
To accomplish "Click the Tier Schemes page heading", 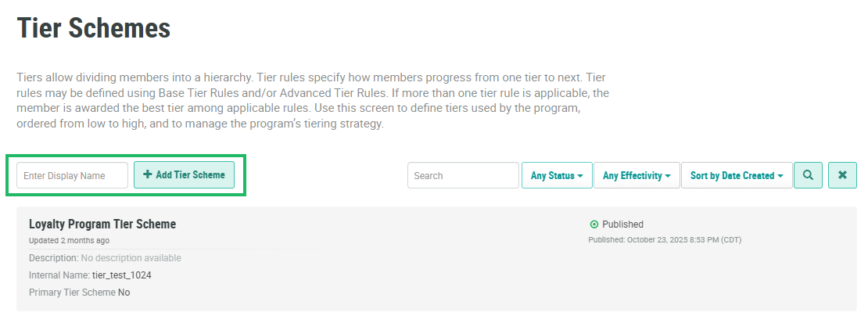I will click(x=94, y=28).
